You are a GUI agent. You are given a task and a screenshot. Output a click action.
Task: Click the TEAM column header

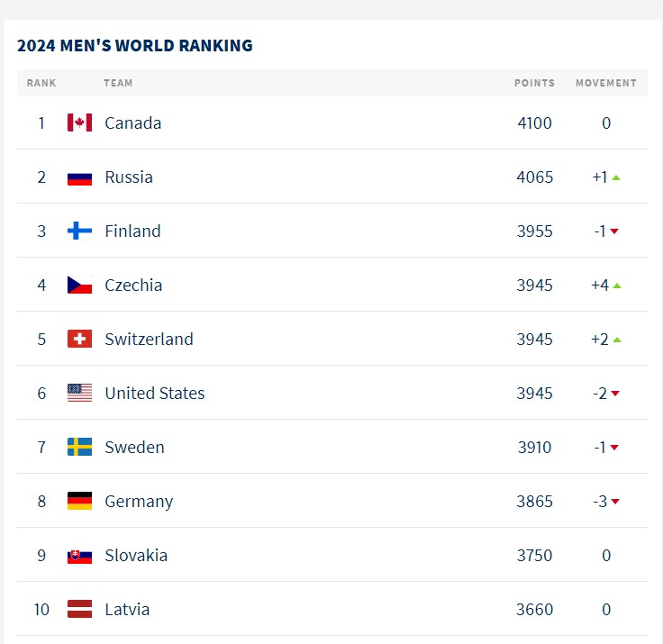[x=118, y=83]
